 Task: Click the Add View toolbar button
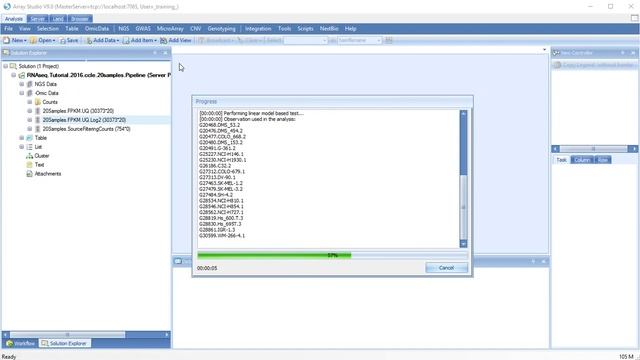pos(176,40)
